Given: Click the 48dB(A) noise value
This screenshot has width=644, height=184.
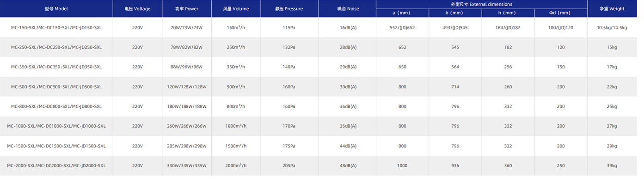Looking at the screenshot, I should [348, 166].
